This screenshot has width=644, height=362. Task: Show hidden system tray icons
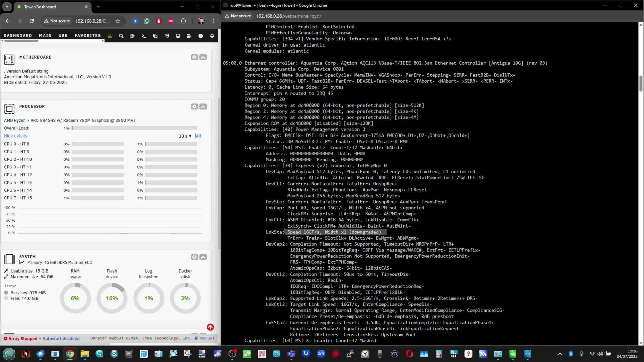coord(560,354)
